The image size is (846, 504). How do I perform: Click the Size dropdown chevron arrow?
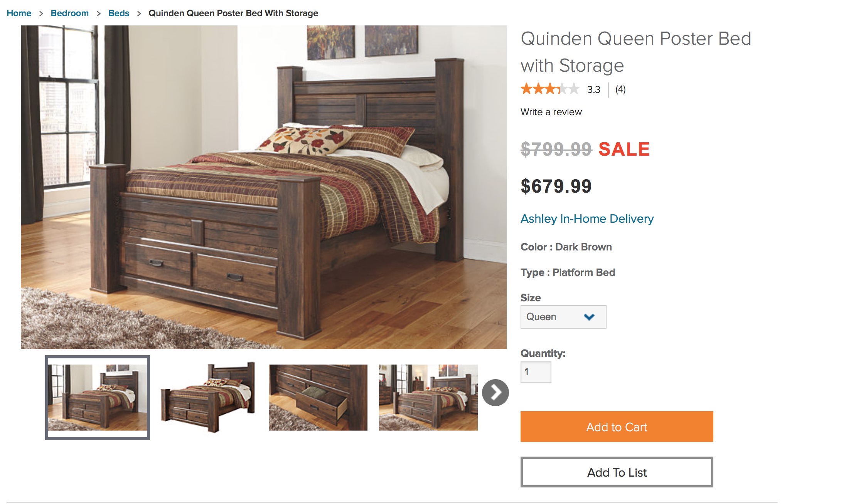[x=589, y=317]
